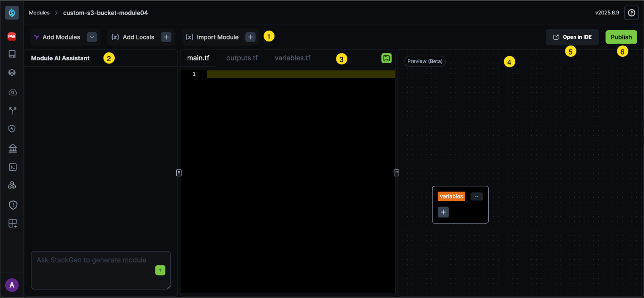Open the user avatar A
This screenshot has height=298, width=644.
point(12,285)
